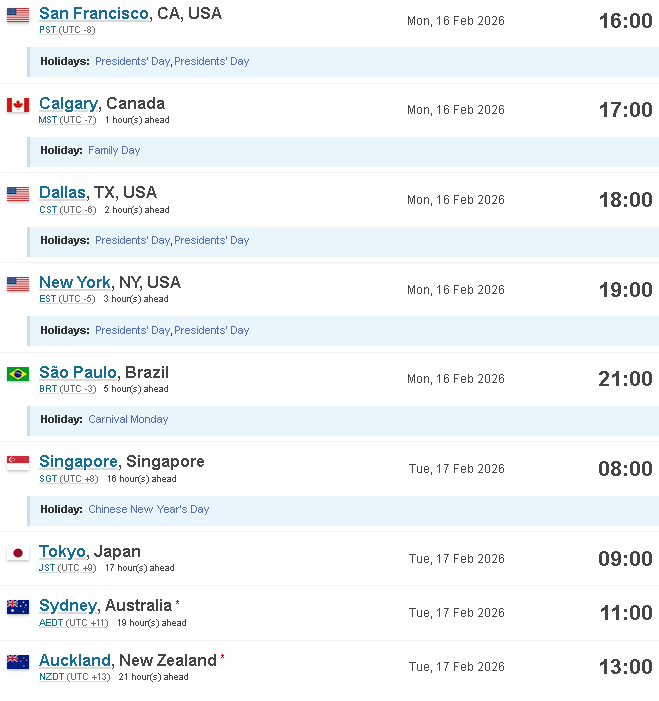
Task: Open the Family Day holiday link
Action: [x=114, y=150]
